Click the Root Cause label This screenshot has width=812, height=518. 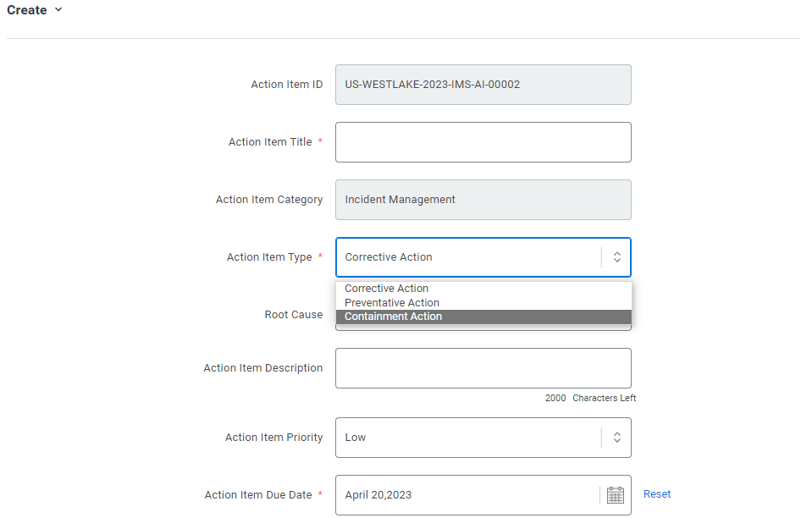coord(294,315)
